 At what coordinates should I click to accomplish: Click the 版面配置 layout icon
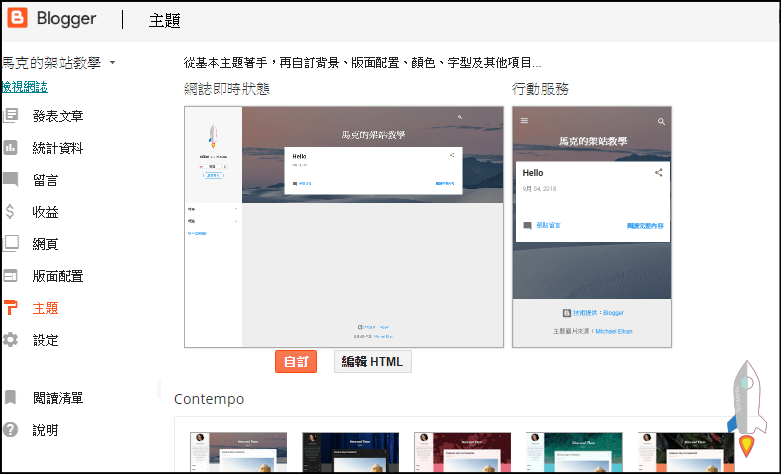coord(10,275)
